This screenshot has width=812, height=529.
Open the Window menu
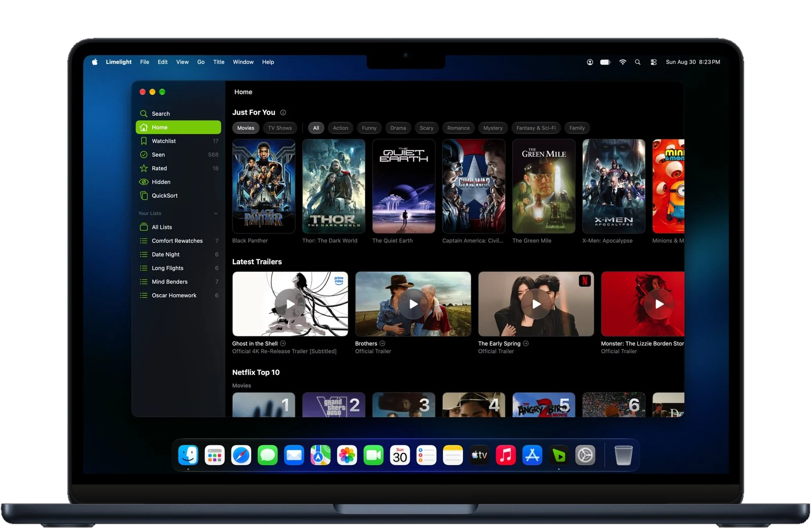(x=243, y=62)
